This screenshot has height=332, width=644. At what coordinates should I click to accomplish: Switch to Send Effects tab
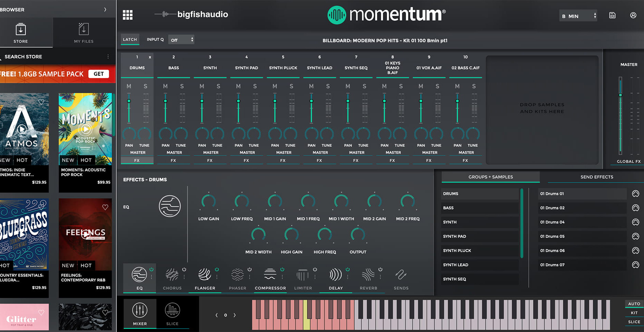[x=597, y=177]
